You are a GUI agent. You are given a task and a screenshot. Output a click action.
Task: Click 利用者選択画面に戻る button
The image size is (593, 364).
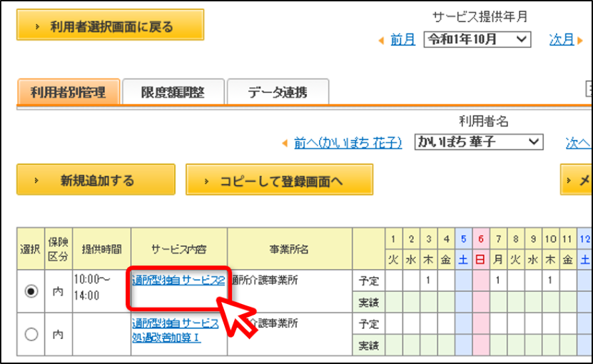point(111,25)
